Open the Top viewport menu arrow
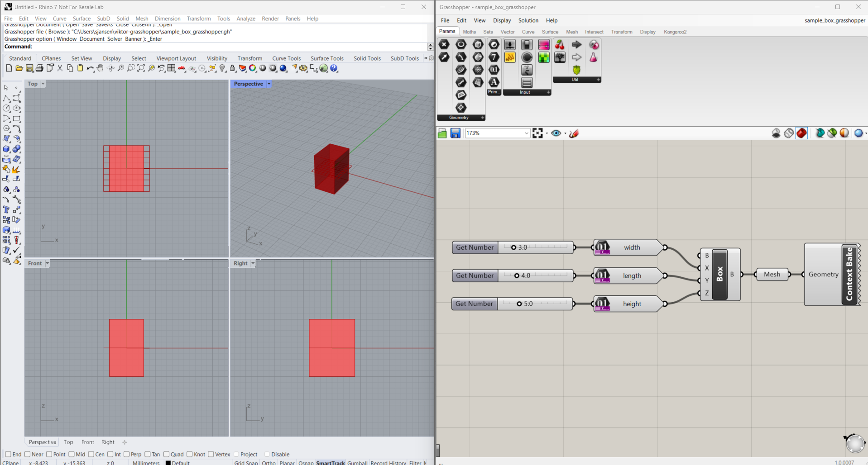The width and height of the screenshot is (868, 465). [43, 84]
